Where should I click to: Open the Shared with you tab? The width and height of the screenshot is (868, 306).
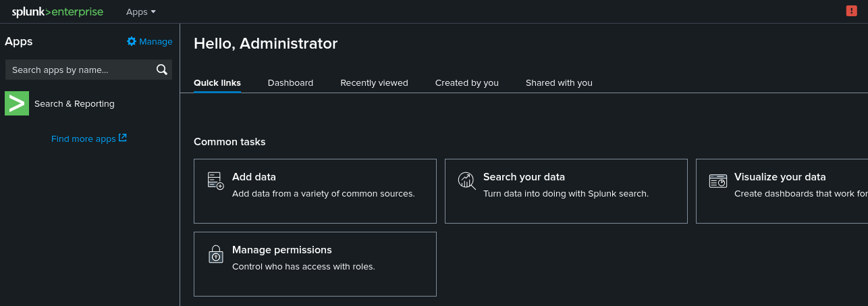pos(559,82)
